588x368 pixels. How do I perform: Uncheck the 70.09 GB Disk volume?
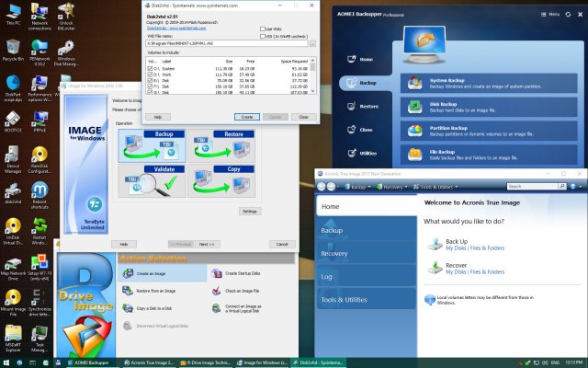pos(150,80)
